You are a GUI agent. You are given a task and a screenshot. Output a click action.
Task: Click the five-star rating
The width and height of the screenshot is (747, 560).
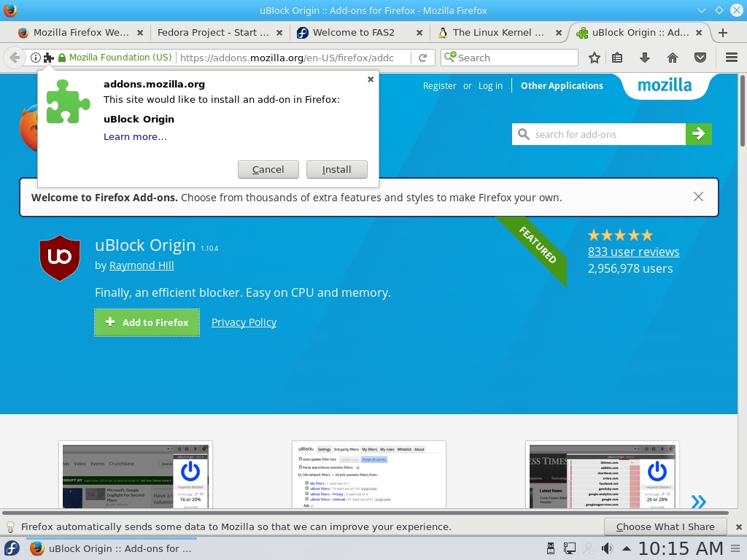(x=620, y=236)
